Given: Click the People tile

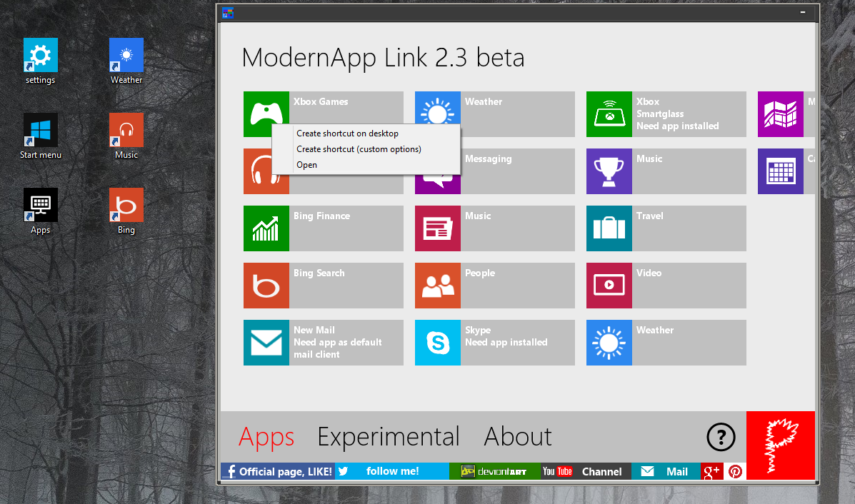Looking at the screenshot, I should (x=494, y=286).
